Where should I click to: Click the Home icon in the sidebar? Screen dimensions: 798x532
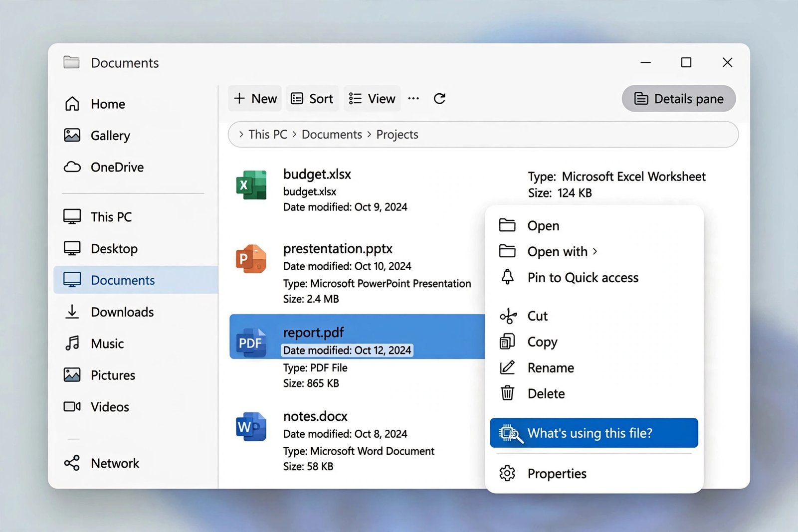pos(72,104)
